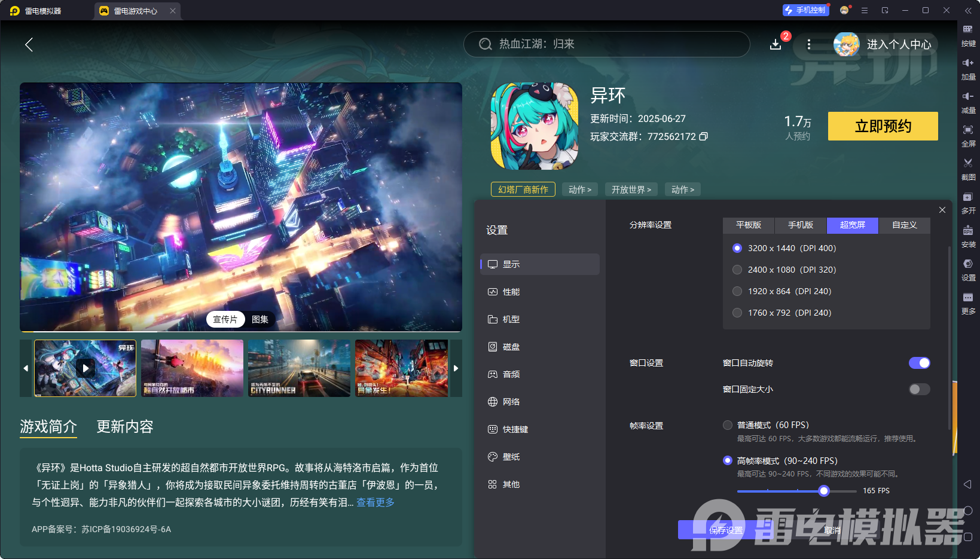The height and width of the screenshot is (559, 980).
Task: Click the back arrow in game center
Action: click(x=29, y=44)
